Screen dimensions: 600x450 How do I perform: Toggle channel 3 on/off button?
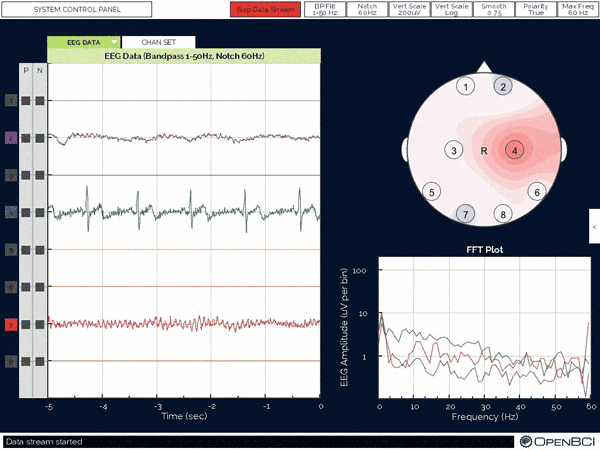click(11, 175)
